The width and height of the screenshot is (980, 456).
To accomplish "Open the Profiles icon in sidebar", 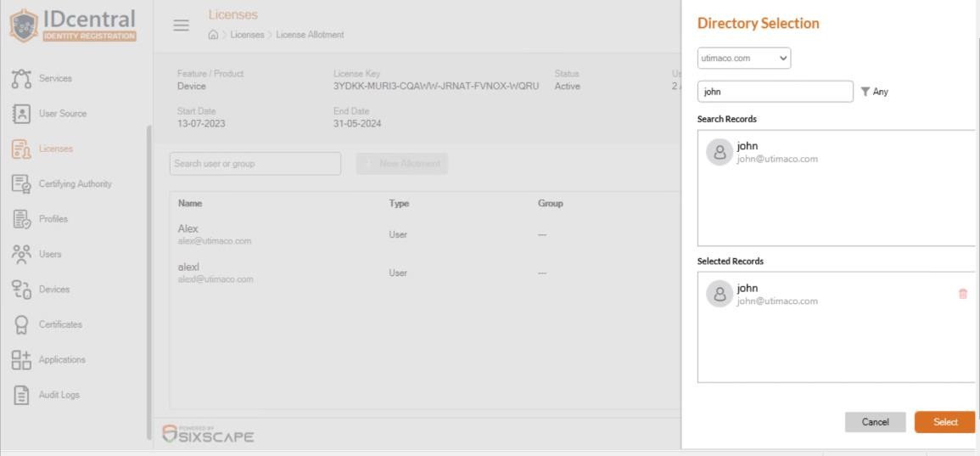I will point(21,219).
